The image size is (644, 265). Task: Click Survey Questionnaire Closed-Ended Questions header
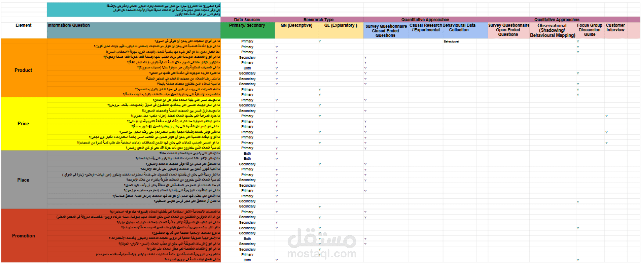[386, 31]
